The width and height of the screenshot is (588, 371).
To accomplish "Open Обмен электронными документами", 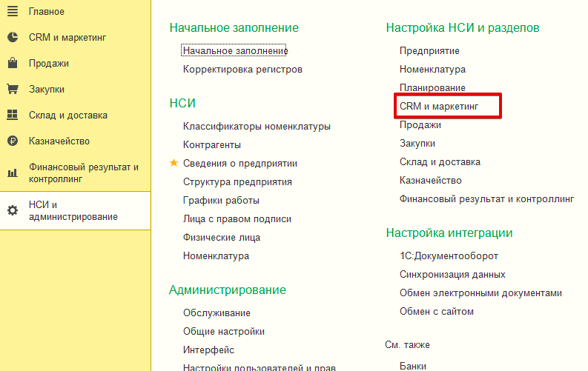I will tap(480, 293).
